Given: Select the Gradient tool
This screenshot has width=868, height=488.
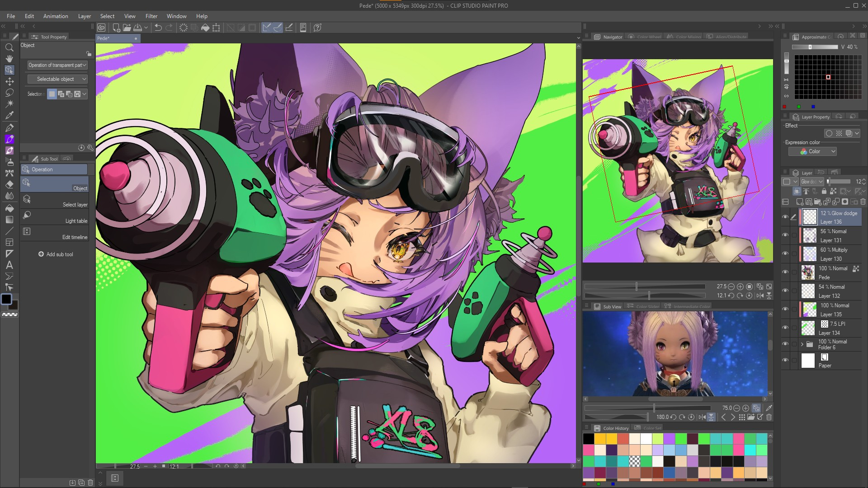Looking at the screenshot, I should (x=9, y=220).
